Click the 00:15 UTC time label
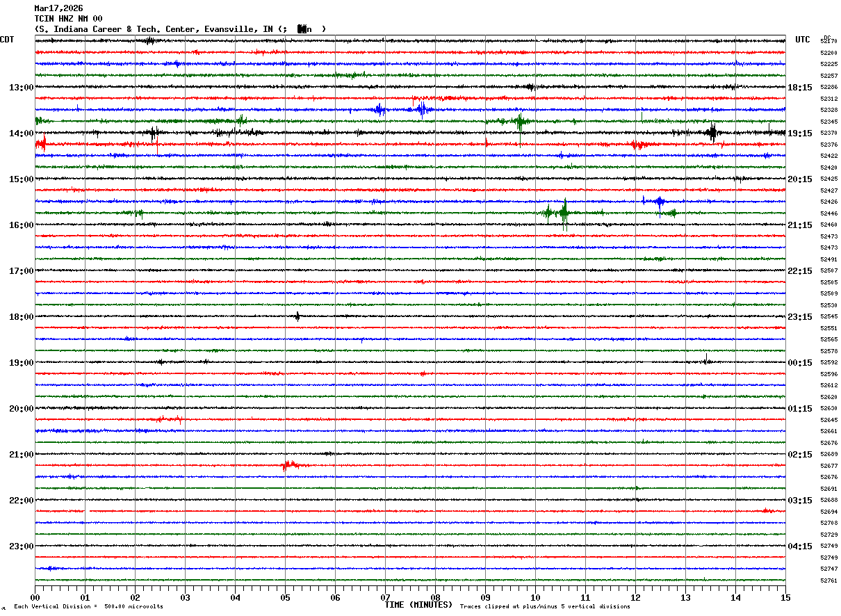Image resolution: width=841 pixels, height=616 pixels. 800,363
